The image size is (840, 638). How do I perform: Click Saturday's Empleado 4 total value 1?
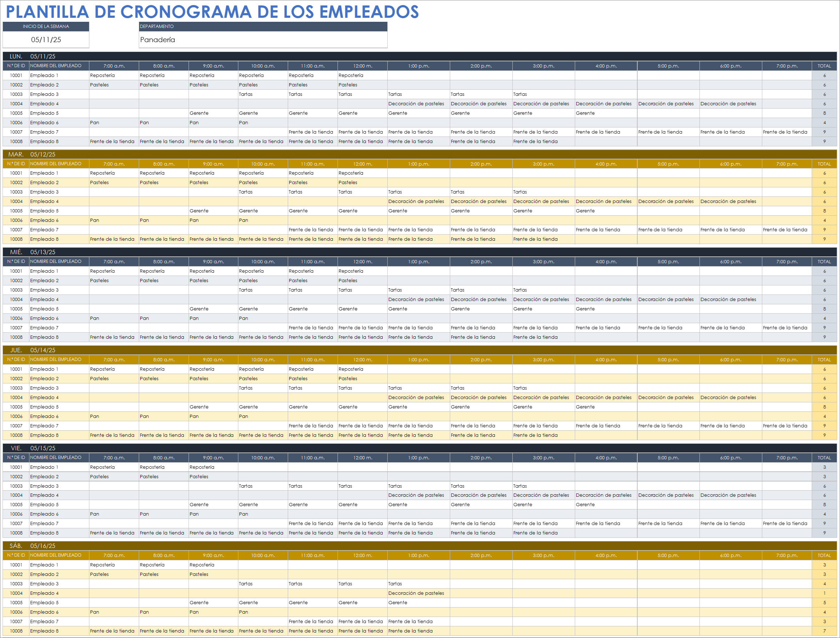point(824,593)
